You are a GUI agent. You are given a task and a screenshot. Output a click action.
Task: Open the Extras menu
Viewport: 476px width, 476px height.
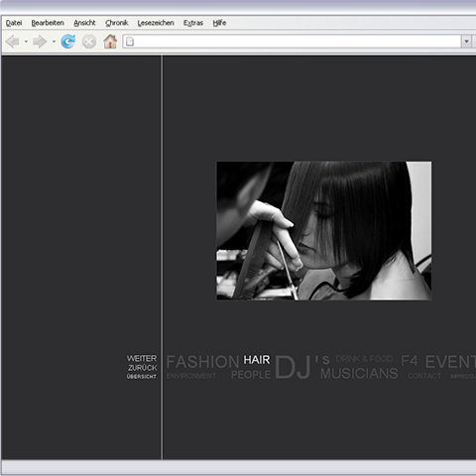point(193,23)
